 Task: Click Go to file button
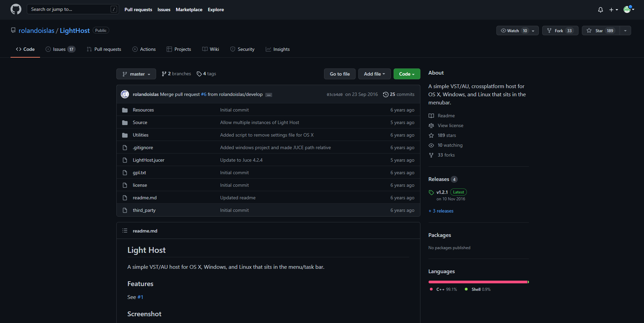pyautogui.click(x=340, y=74)
